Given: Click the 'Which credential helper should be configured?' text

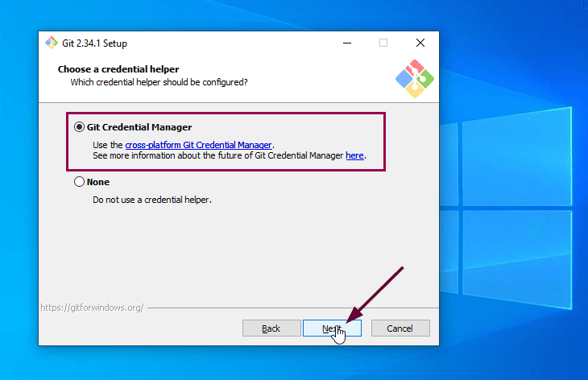Looking at the screenshot, I should coord(159,82).
